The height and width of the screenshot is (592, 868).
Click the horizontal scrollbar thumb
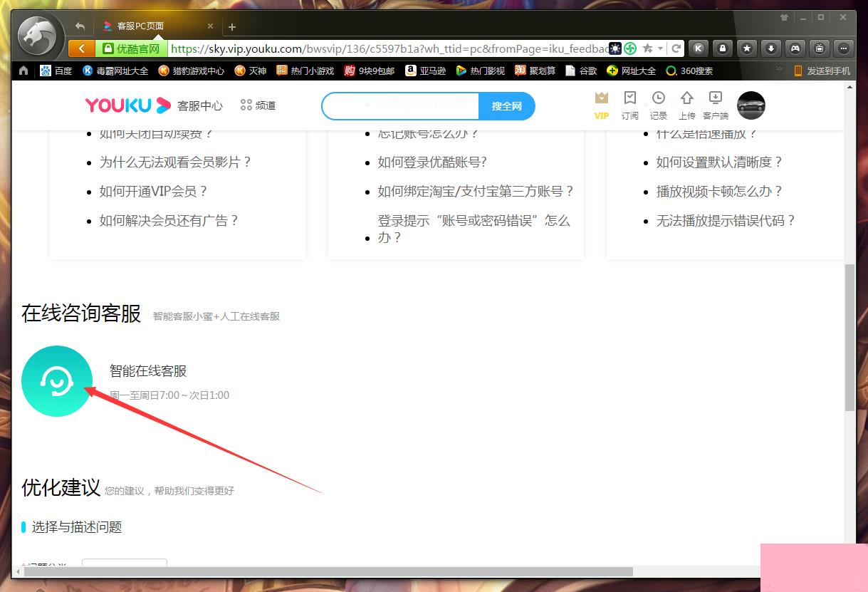pos(328,571)
